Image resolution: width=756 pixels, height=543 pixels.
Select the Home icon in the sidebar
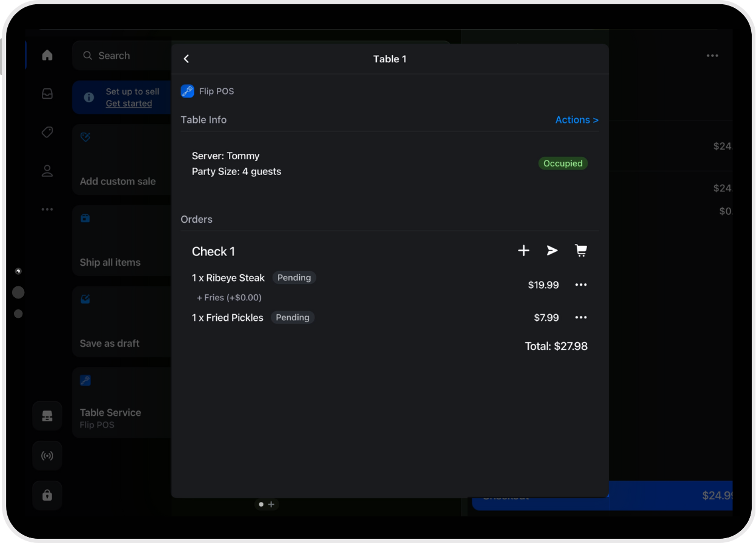coord(47,54)
